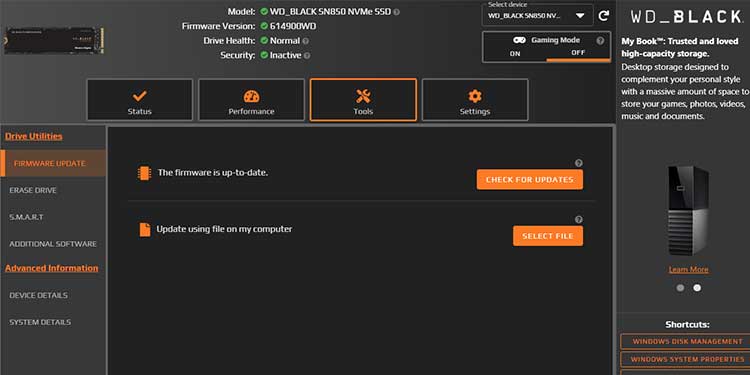This screenshot has height=375, width=750.
Task: Click green check next to Model
Action: click(264, 11)
